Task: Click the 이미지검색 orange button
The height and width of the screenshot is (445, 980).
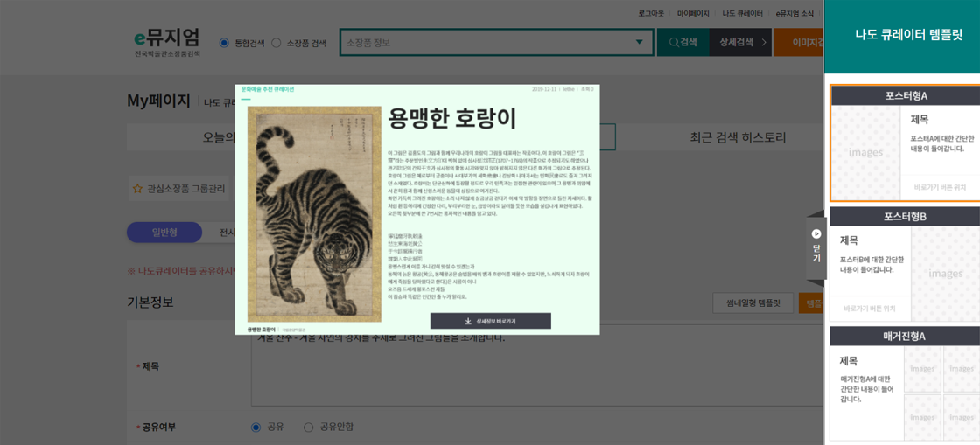Action: pyautogui.click(x=800, y=43)
